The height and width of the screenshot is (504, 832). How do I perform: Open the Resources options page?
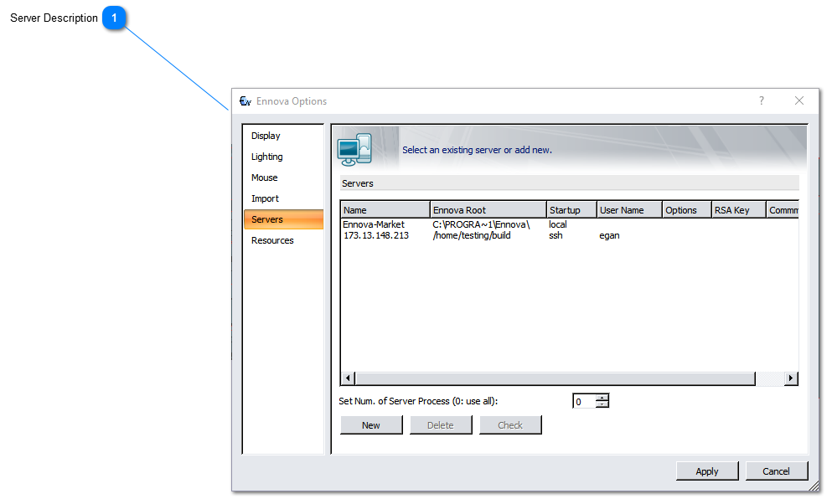tap(272, 240)
